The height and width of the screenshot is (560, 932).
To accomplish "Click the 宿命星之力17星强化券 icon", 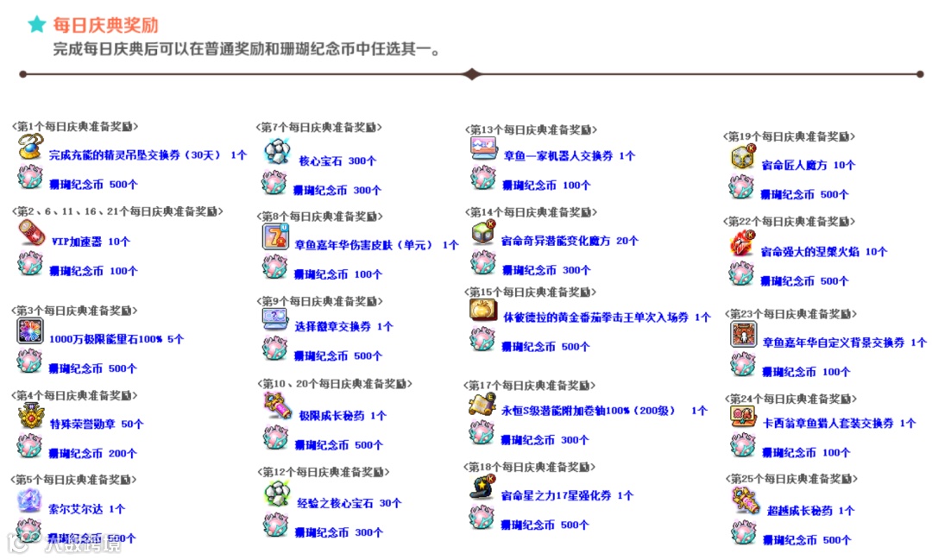I will click(482, 487).
